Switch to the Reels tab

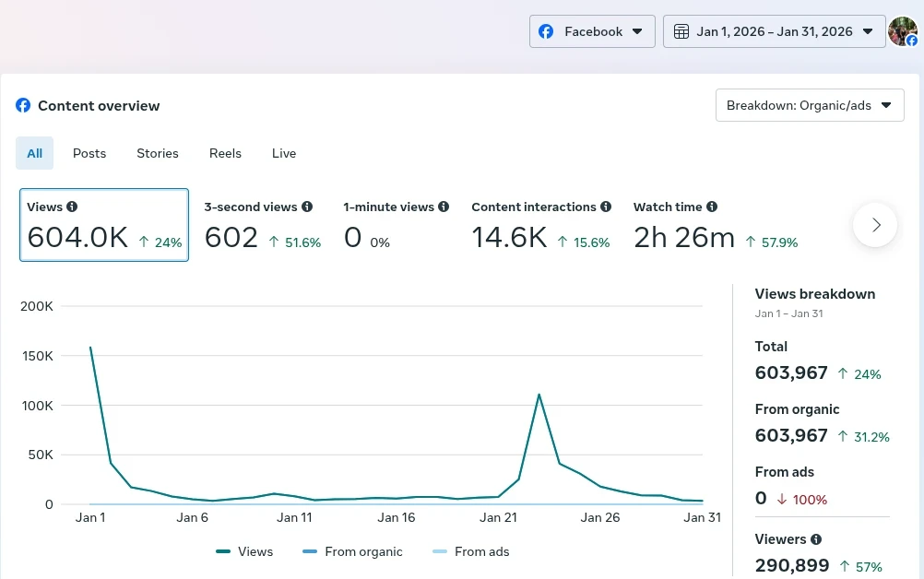tap(225, 153)
